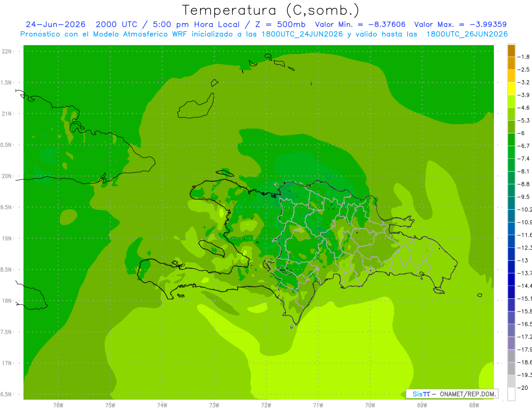532x411 pixels.
Task: Click the "Valor Min. = -8.37606" value
Action: [x=360, y=24]
